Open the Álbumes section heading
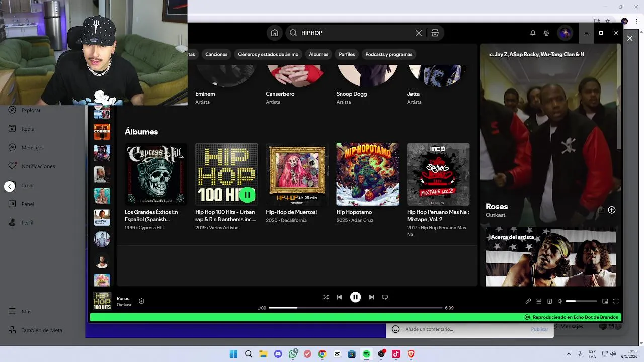This screenshot has width=644, height=362. [141, 132]
